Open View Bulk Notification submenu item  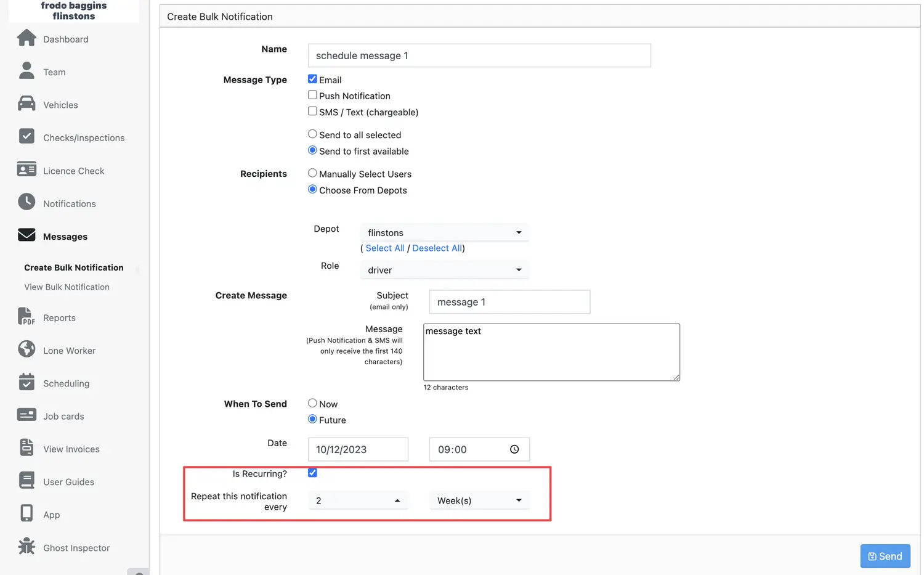click(x=67, y=287)
